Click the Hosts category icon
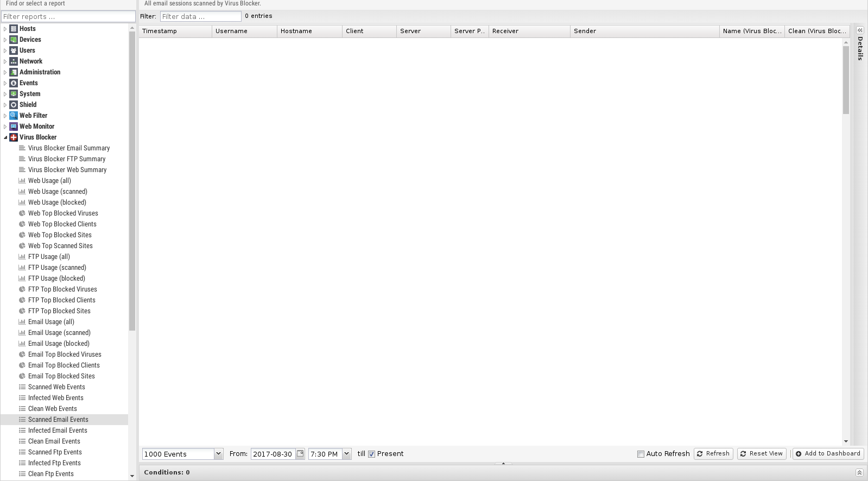This screenshot has height=481, width=868. [14, 29]
